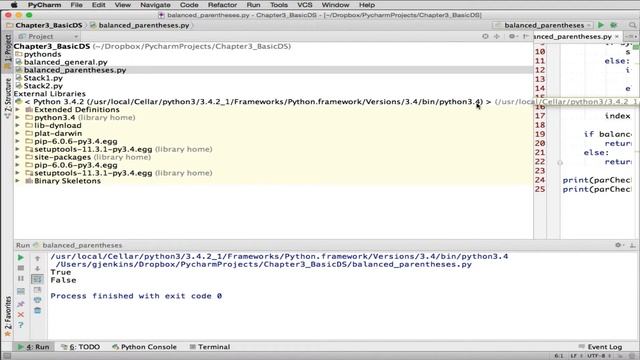Expand plat-darwin folder
Image resolution: width=640 pixels, height=360 pixels.
coord(18,133)
